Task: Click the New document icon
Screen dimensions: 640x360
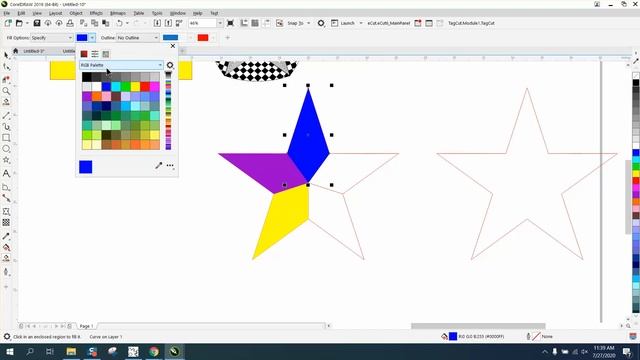Action: click(x=8, y=23)
